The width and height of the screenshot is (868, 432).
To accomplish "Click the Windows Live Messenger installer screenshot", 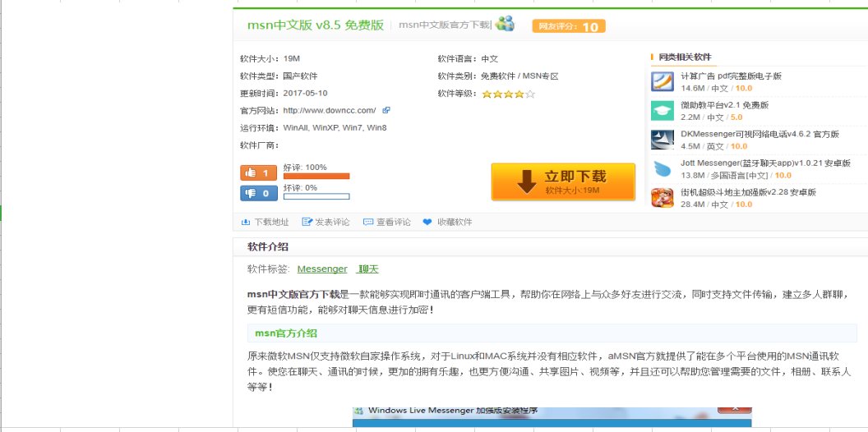I will coord(552,417).
